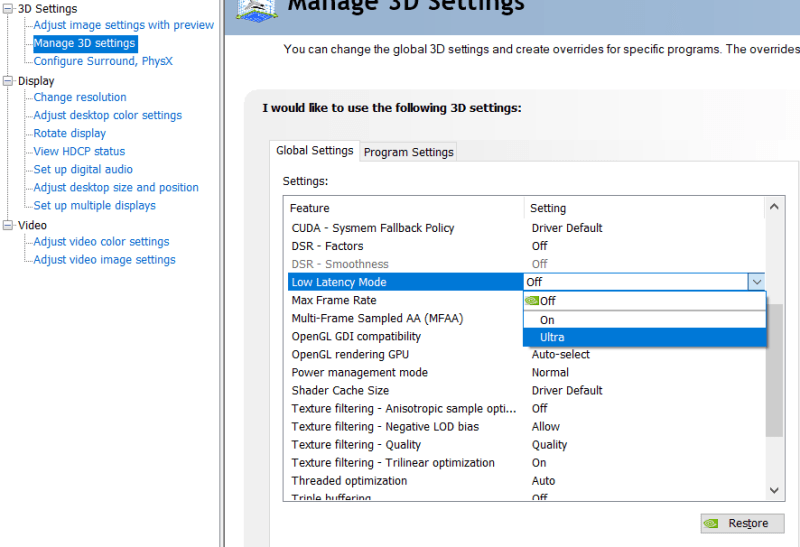Open Adjust video color settings
Viewport: 800px width, 547px height.
pyautogui.click(x=102, y=241)
